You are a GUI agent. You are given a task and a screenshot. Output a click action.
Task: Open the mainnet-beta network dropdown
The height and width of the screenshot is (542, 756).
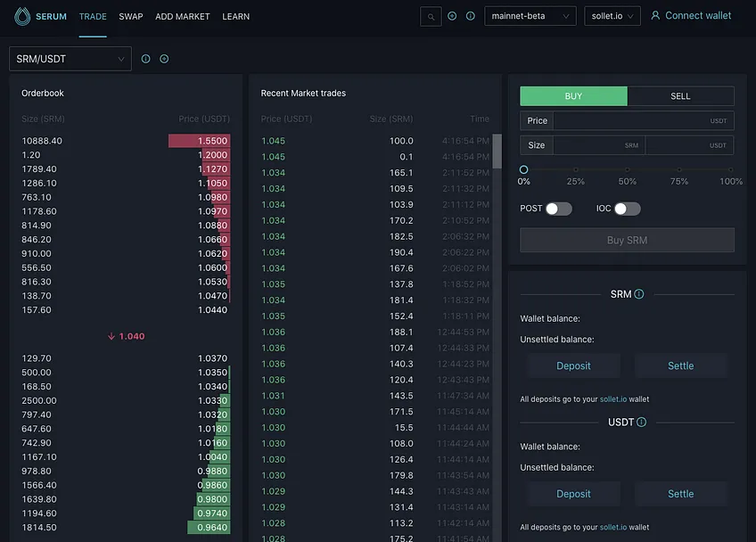[x=530, y=16]
